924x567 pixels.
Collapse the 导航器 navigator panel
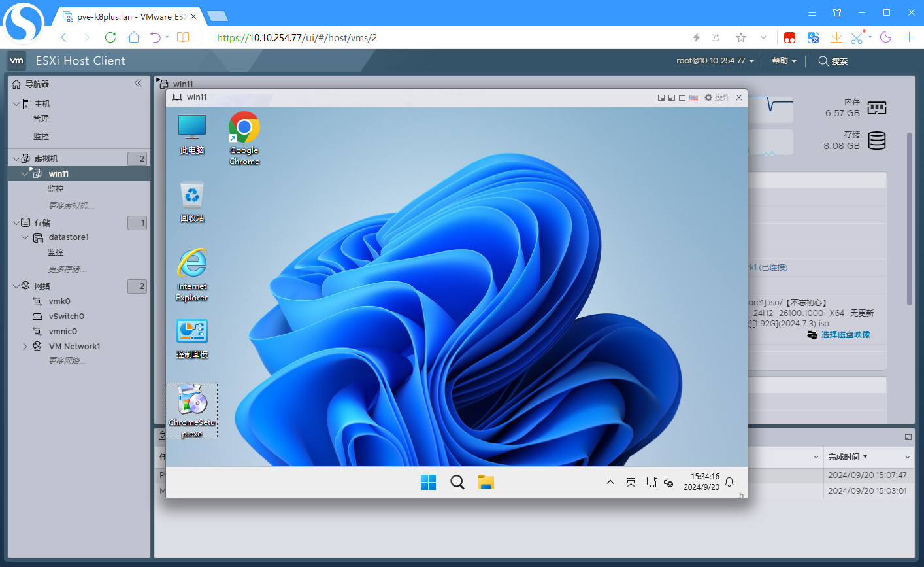(138, 83)
